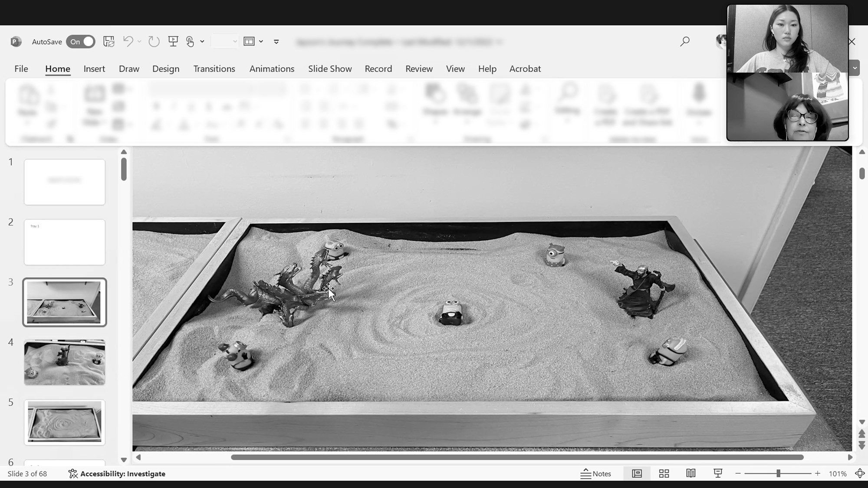Select slide 4 thumbnail
Image resolution: width=868 pixels, height=488 pixels.
pos(65,362)
